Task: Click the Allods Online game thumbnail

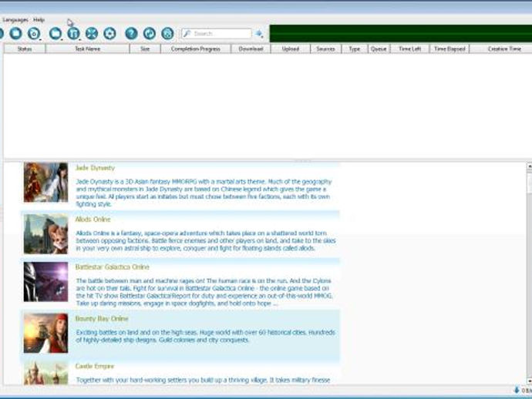Action: (45, 234)
